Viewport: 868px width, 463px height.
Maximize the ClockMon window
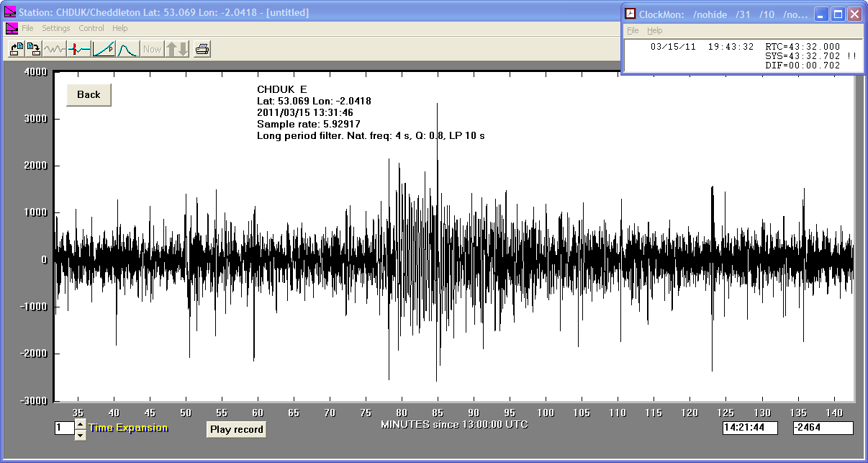(838, 14)
